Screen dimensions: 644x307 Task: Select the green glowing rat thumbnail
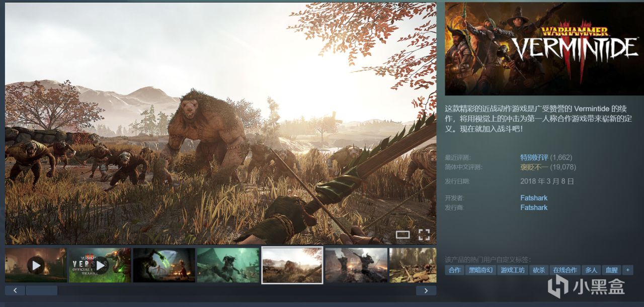tap(164, 265)
